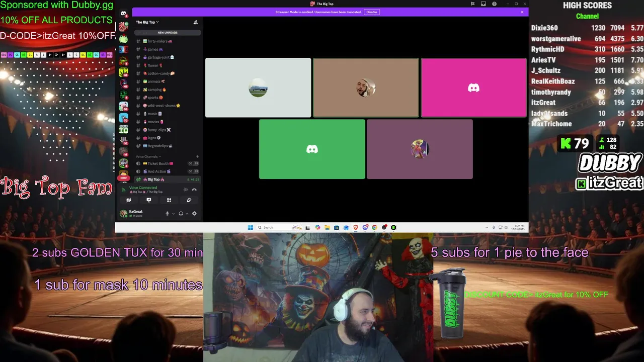Screen dimensions: 644x362
Task: Open the green leaf server icon
Action: (x=123, y=72)
